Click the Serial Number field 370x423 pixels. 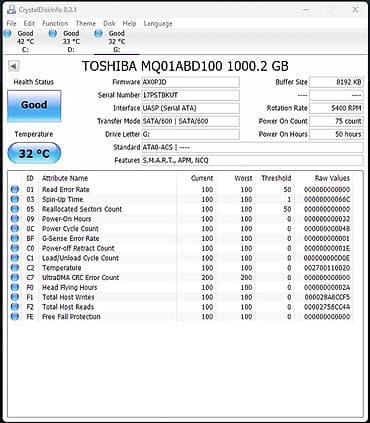coord(191,95)
